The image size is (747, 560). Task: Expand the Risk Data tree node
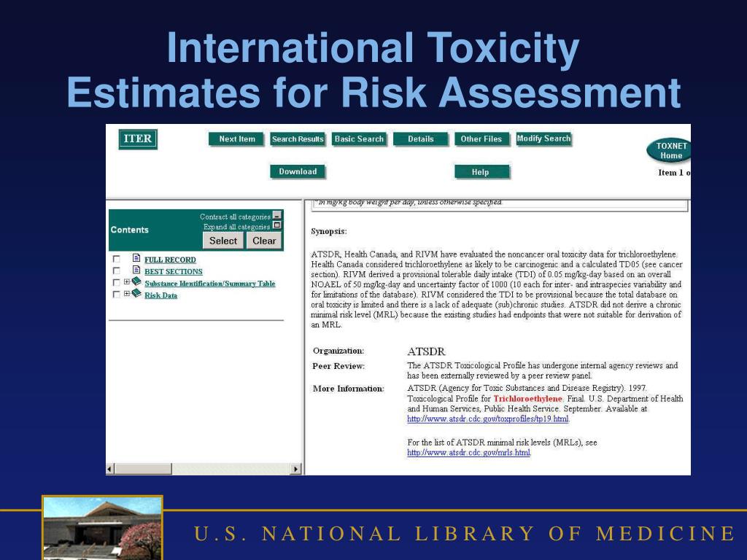127,294
